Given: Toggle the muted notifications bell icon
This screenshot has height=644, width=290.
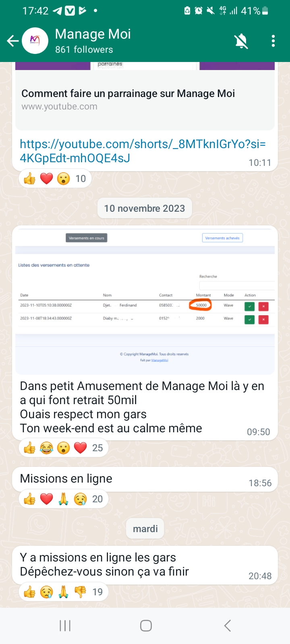Looking at the screenshot, I should [x=241, y=41].
